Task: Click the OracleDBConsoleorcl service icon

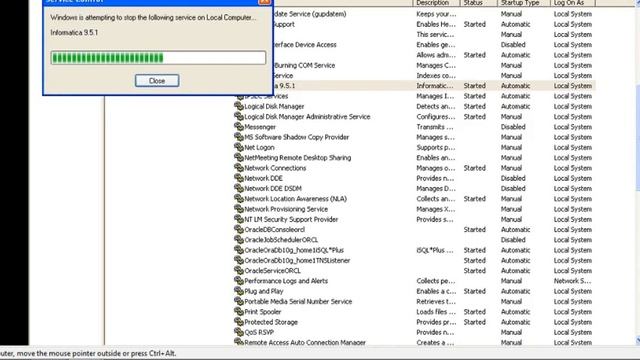Action: [x=239, y=229]
